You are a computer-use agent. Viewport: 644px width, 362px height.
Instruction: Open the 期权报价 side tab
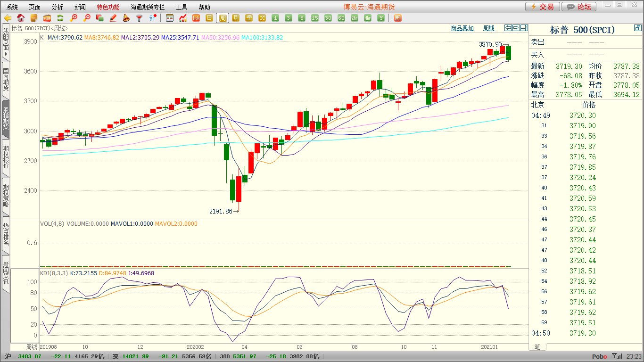click(6, 157)
